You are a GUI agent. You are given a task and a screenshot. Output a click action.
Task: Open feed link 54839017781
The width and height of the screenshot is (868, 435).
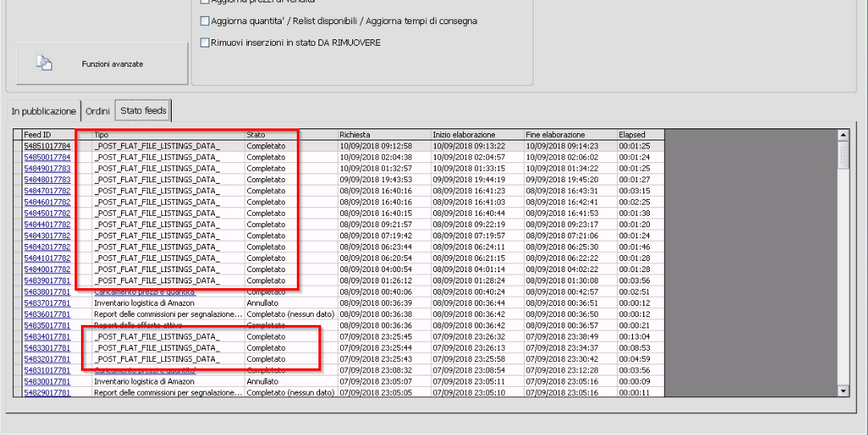coord(47,280)
